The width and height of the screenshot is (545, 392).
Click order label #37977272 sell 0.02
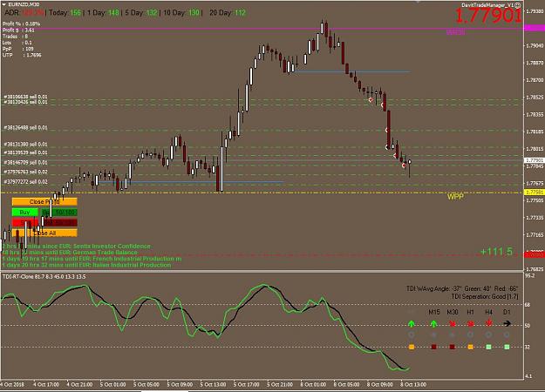click(x=25, y=182)
